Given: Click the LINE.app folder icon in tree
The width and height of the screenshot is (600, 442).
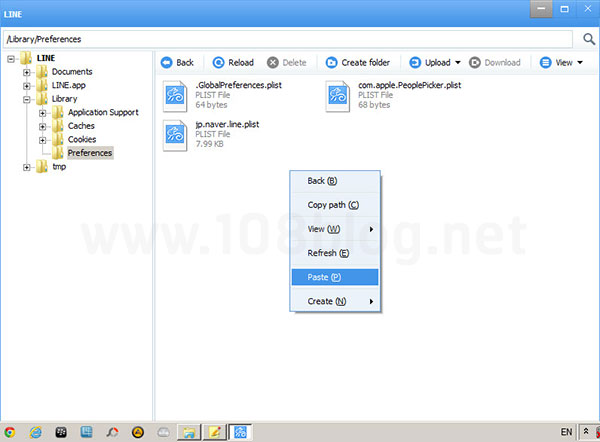Looking at the screenshot, I should [x=42, y=85].
